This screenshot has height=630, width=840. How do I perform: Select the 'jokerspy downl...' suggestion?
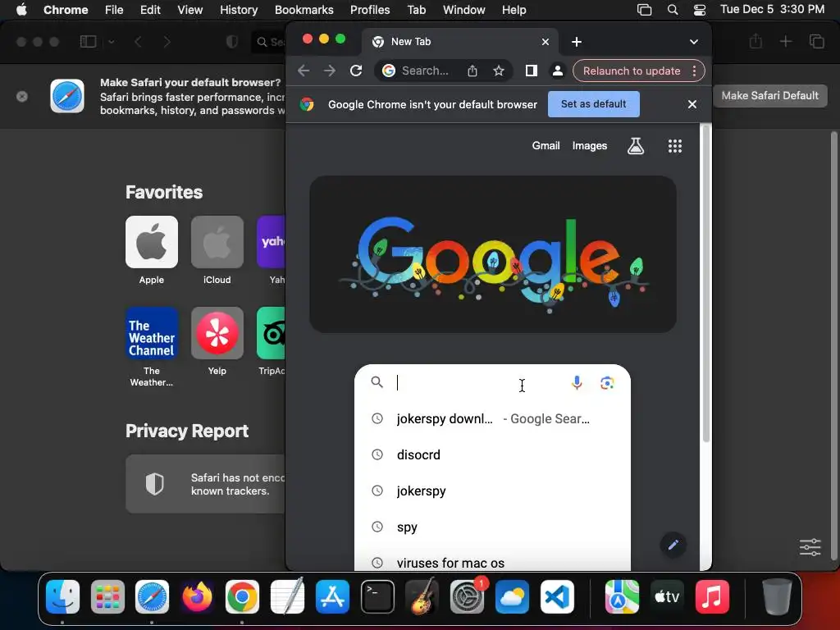point(492,419)
